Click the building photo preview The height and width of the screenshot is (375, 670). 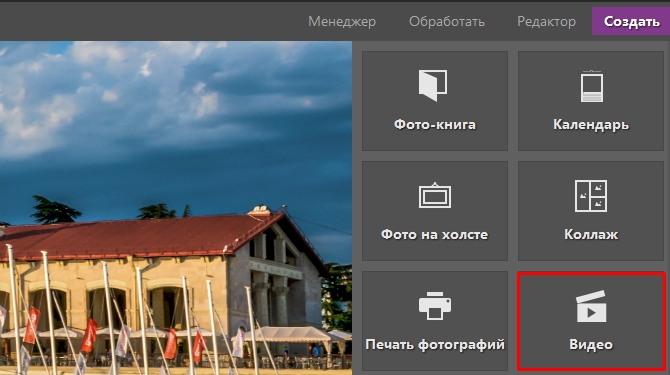[176, 208]
